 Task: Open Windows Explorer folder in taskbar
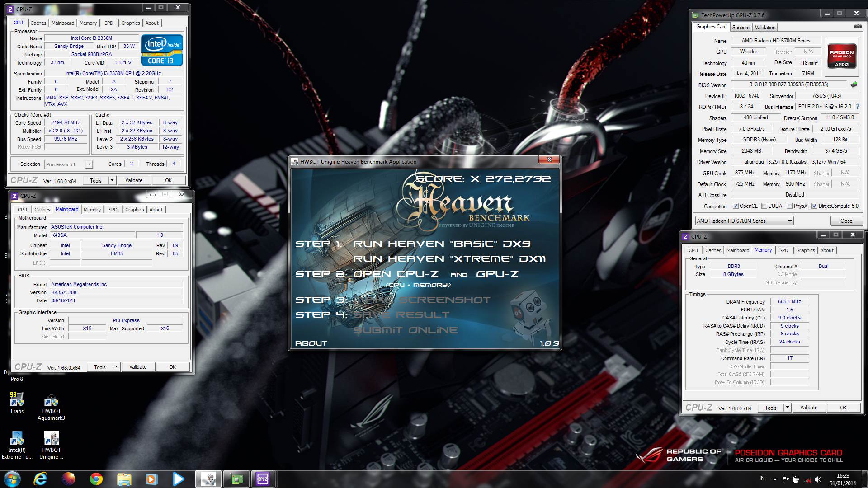(124, 479)
